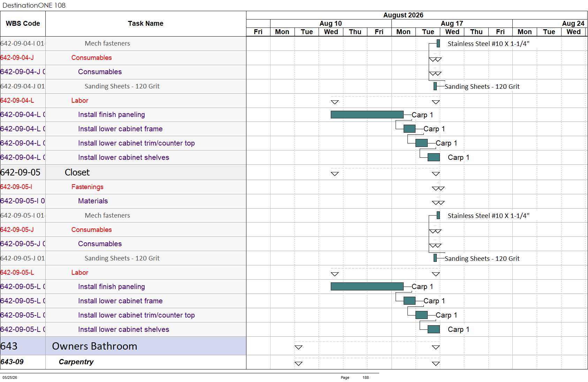Click the first Install finish paneling Gantt bar

click(x=367, y=115)
